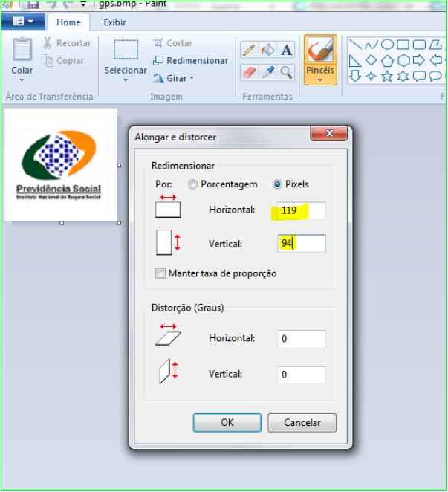Click the Distorção Vertical degrees field
The image size is (448, 492).
point(302,375)
